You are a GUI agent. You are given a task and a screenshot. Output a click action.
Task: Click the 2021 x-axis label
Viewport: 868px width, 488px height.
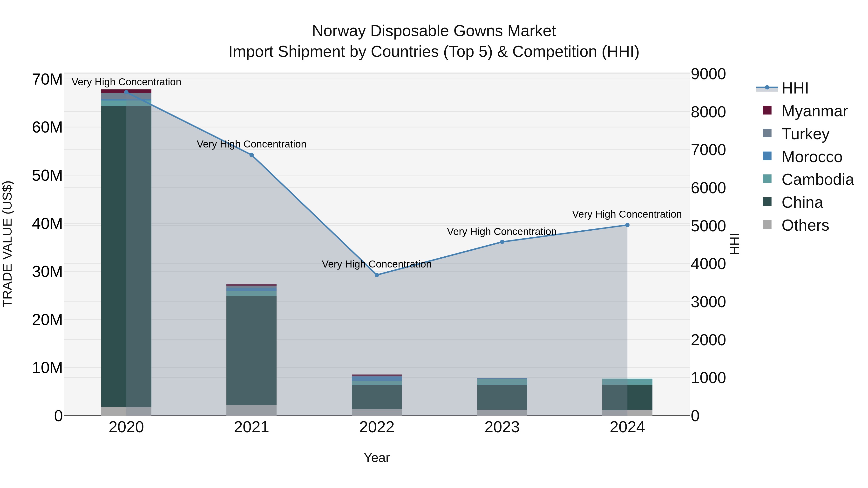point(251,427)
